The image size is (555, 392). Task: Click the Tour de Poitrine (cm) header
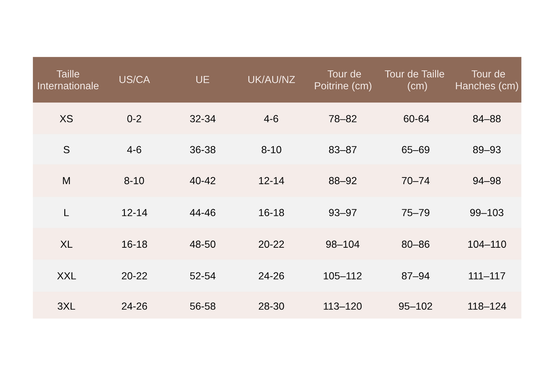[343, 80]
